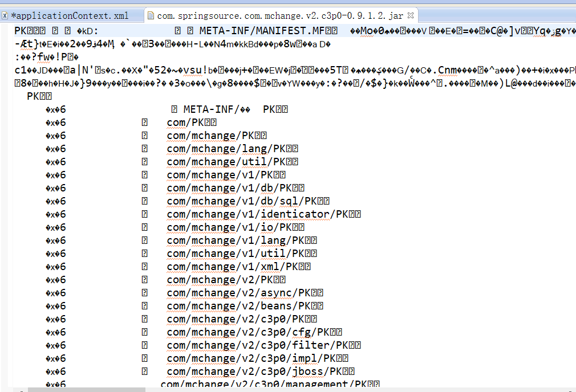Viewport: 576px width, 392px height.
Task: Click the com/mchange/v1/db/PK entry
Action: (236, 188)
